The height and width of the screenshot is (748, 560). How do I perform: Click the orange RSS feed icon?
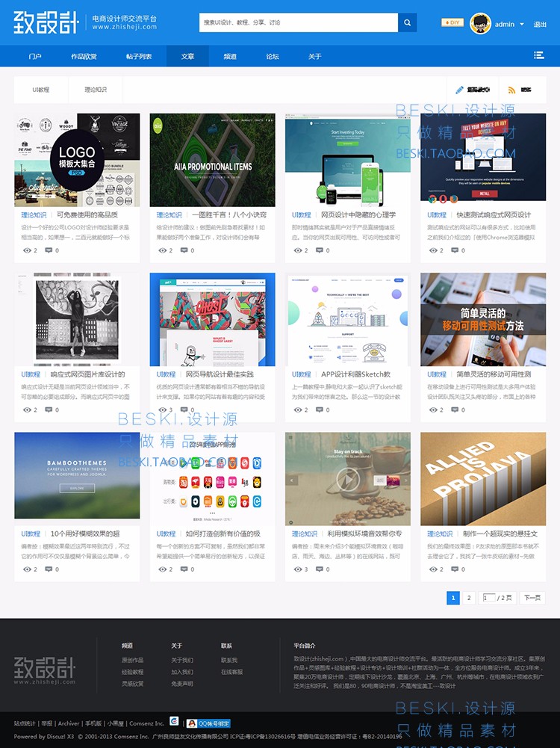point(512,90)
